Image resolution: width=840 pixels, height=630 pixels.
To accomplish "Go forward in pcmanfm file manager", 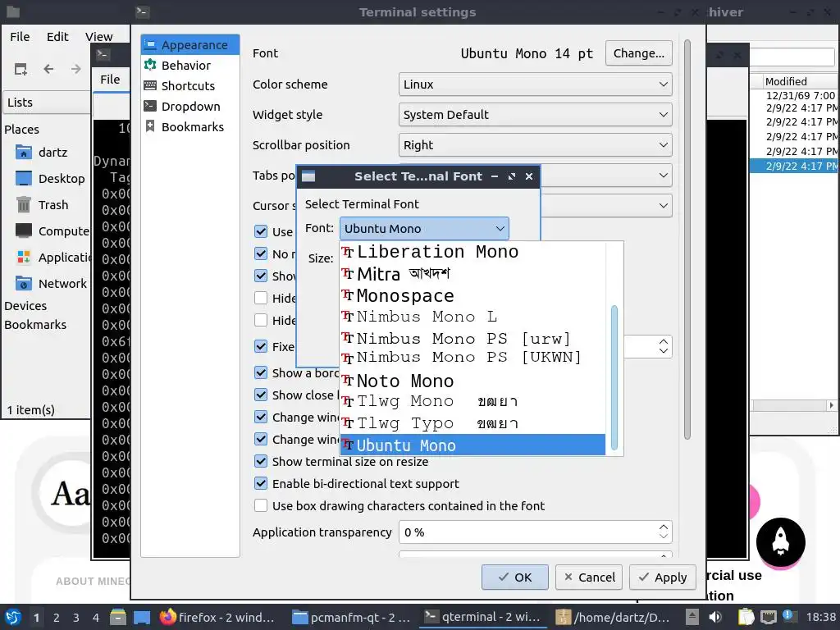I will coord(76,69).
